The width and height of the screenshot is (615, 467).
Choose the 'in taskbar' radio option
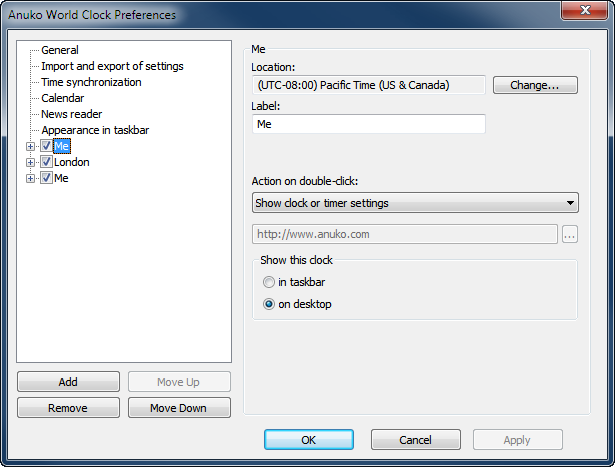[269, 283]
